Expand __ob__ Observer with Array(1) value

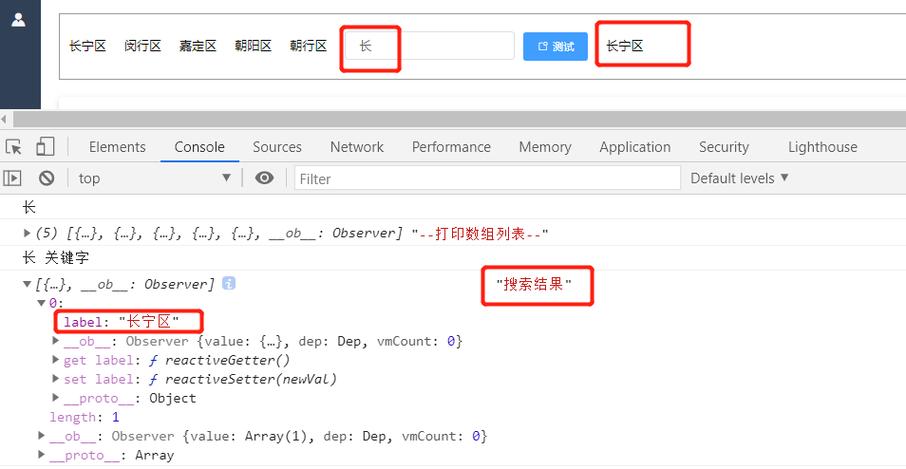click(x=42, y=436)
